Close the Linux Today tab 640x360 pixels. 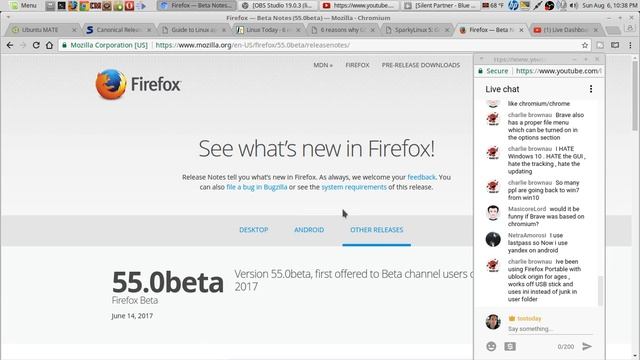(x=298, y=30)
